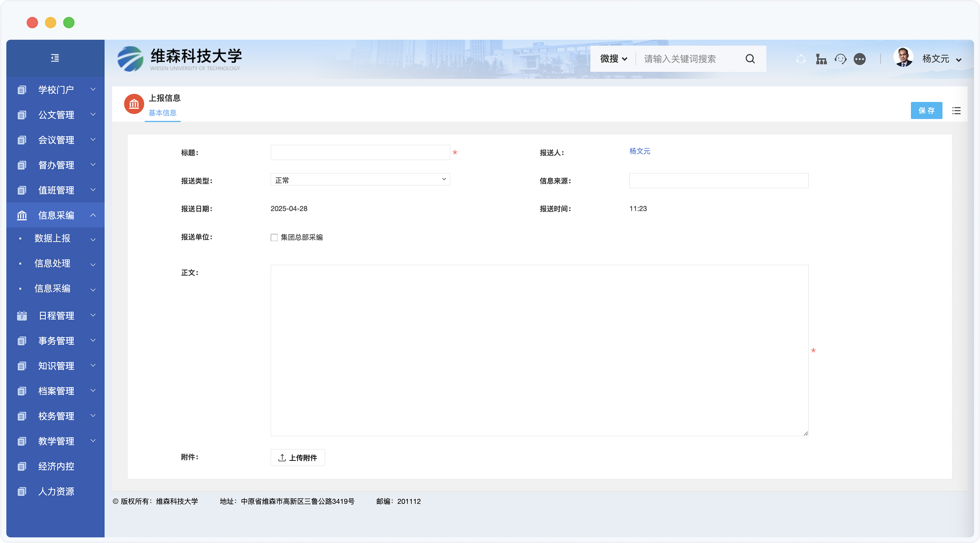Collapse the sidebar with the menu icon
Image resolution: width=980 pixels, height=543 pixels.
tap(55, 58)
